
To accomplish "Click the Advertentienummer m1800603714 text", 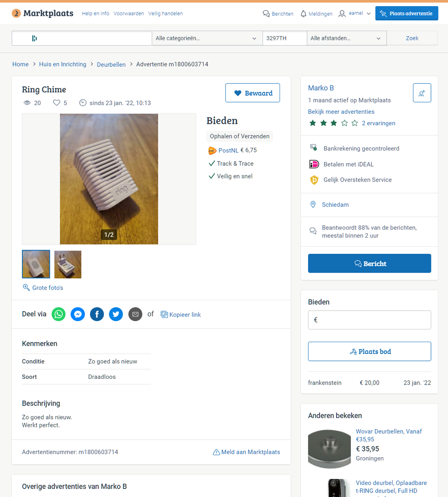I will (70, 452).
